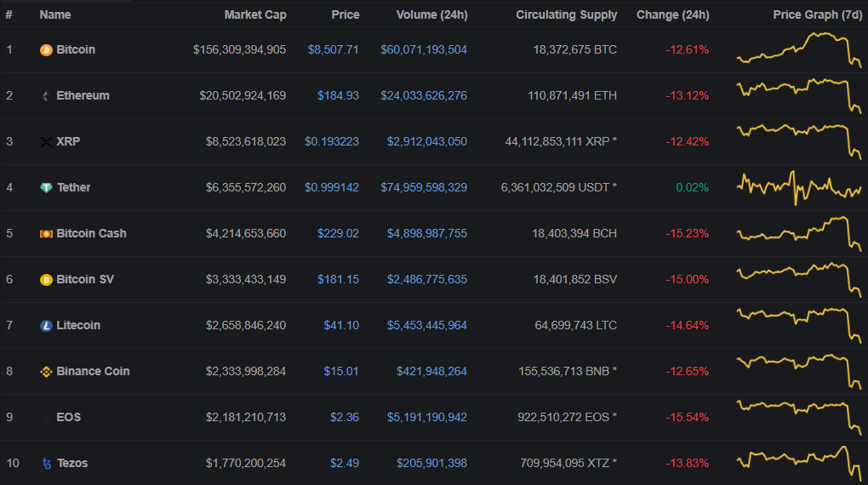Click the Tezos logo icon
The width and height of the screenshot is (868, 485).
coord(46,464)
